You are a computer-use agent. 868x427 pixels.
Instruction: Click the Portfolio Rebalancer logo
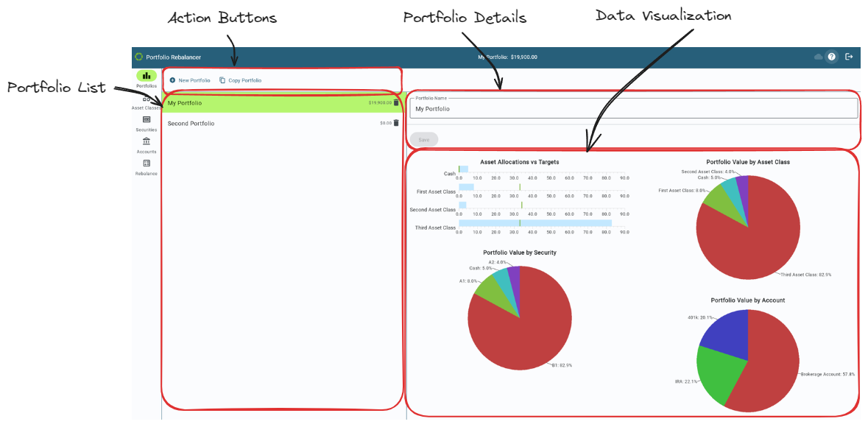coord(139,56)
